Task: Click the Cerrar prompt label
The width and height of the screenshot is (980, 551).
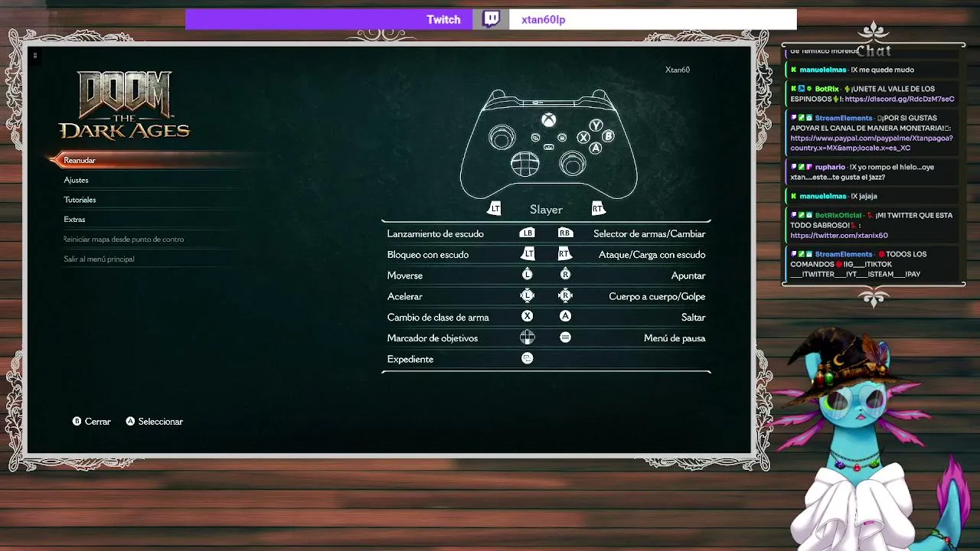Action: (98, 422)
